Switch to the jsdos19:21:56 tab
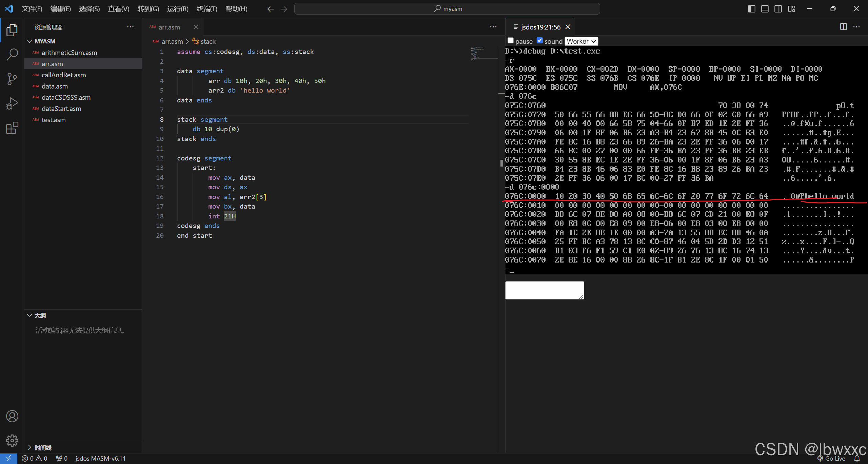Viewport: 868px width, 464px height. 540,27
